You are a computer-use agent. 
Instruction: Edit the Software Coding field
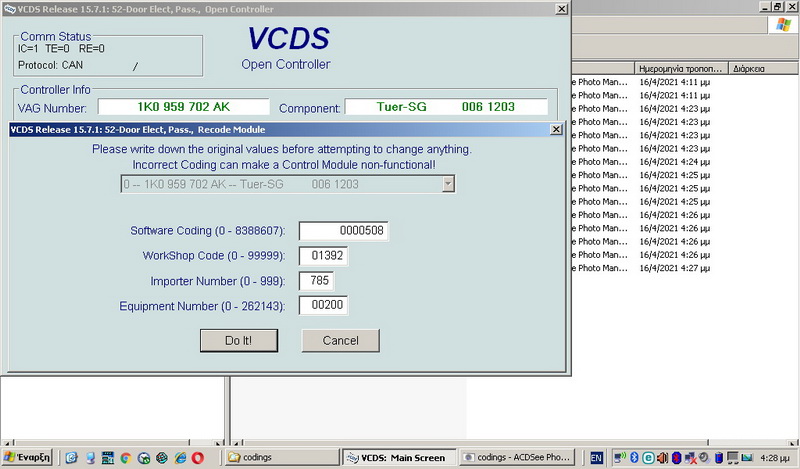click(343, 231)
